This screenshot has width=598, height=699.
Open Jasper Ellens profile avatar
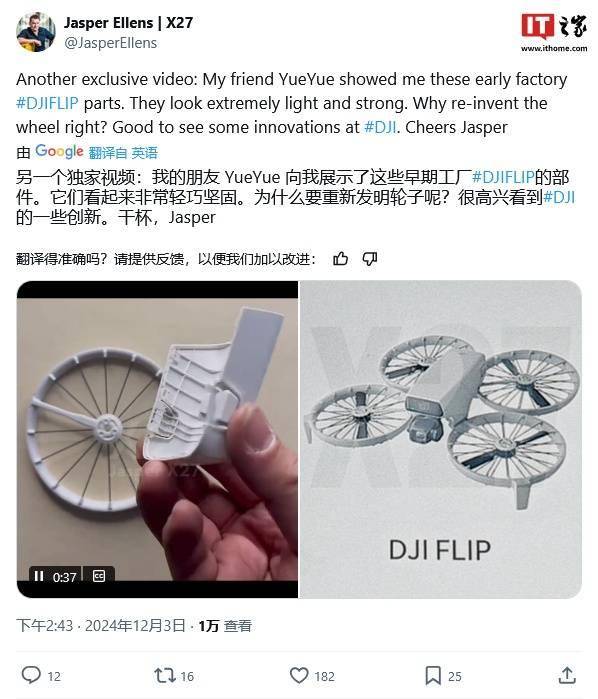coord(36,32)
